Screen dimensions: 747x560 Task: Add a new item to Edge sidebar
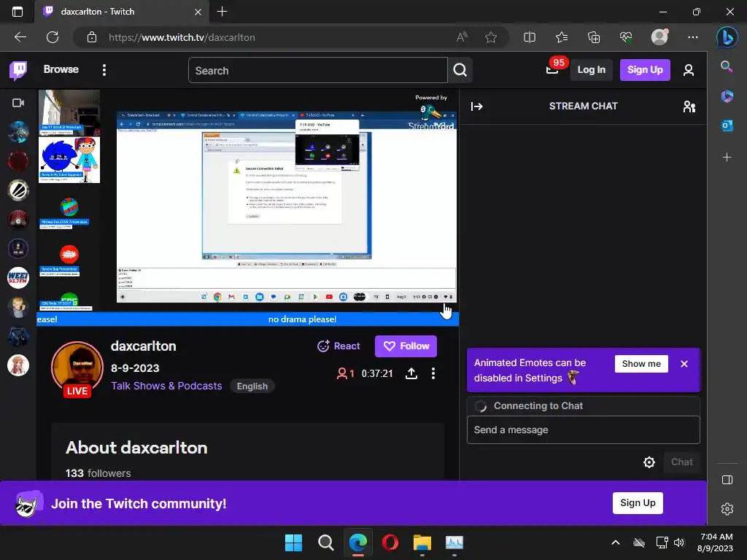point(727,157)
